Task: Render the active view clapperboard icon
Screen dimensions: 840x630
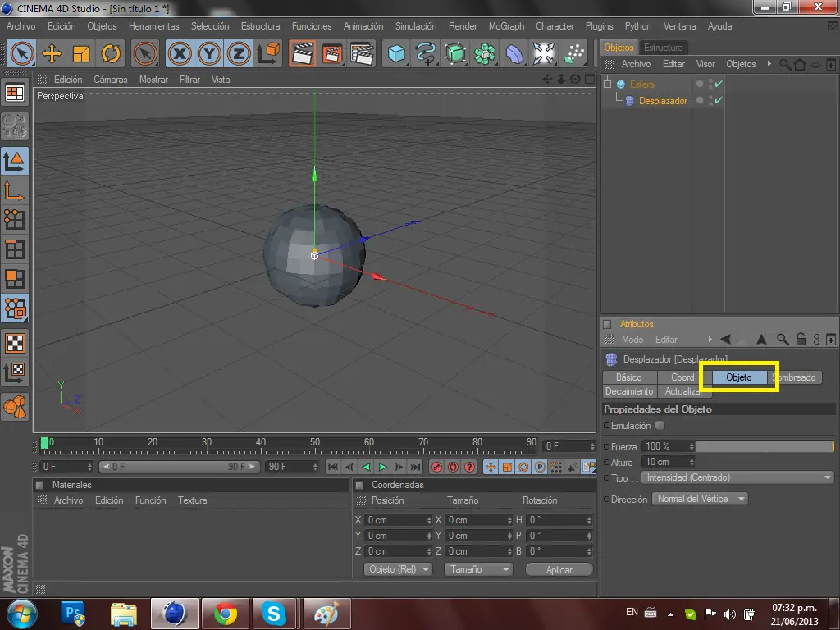Action: tap(303, 53)
